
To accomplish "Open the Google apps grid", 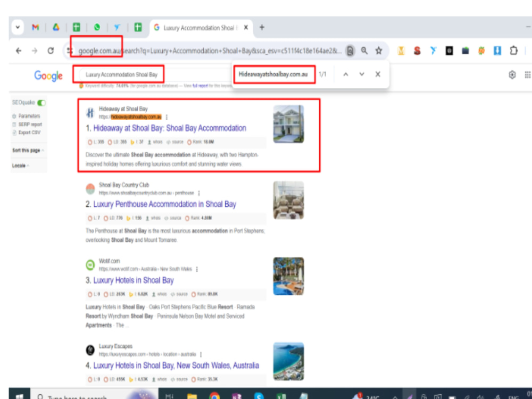I will [528, 74].
